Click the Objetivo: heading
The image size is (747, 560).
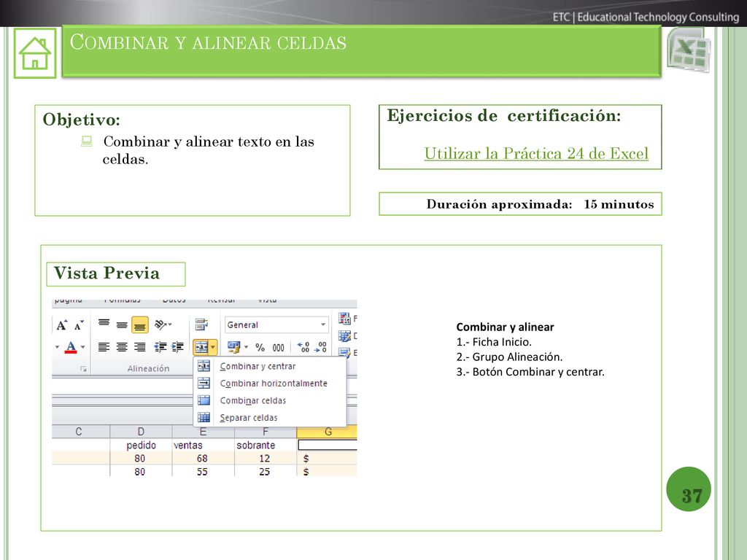pos(82,120)
